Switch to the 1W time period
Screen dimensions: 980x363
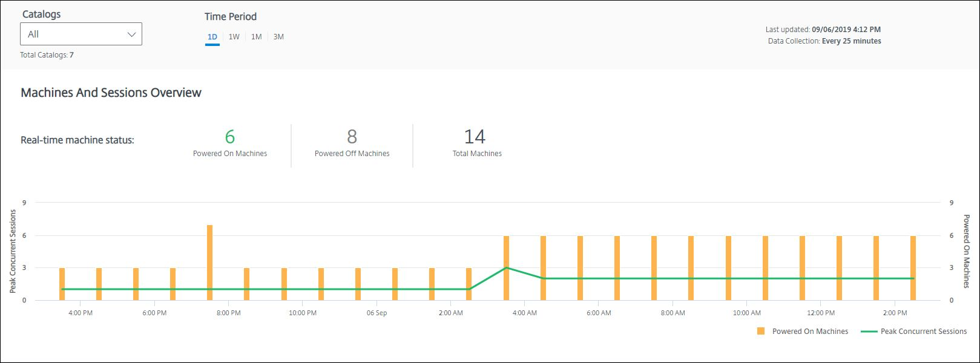[234, 37]
